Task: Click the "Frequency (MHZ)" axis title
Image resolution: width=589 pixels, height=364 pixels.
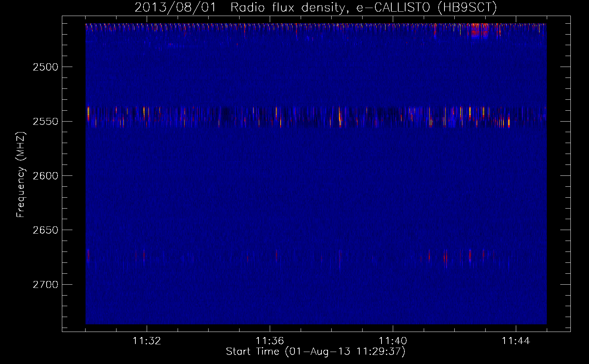Action: coord(21,175)
